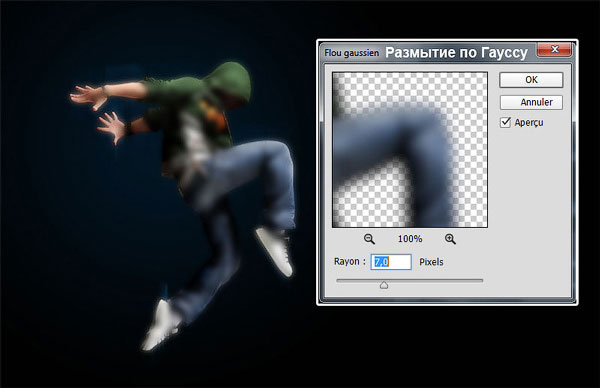Image resolution: width=600 pixels, height=388 pixels.
Task: Click the Rayon radius input field
Action: (x=391, y=262)
